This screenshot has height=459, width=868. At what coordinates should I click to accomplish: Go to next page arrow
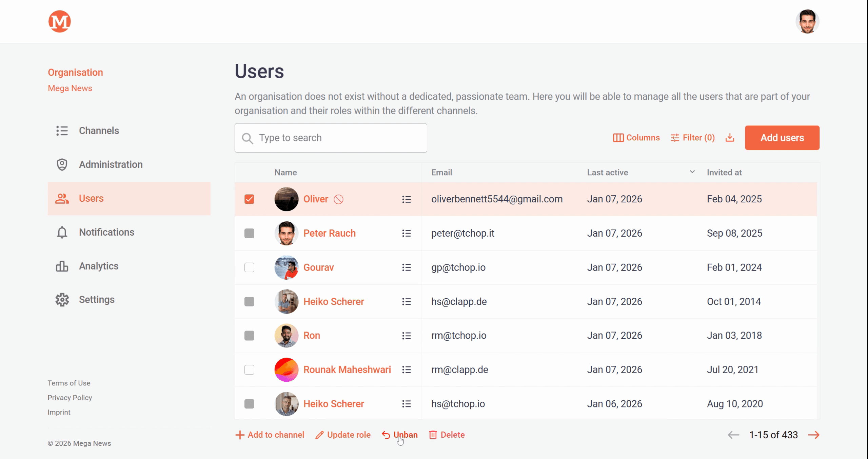(813, 435)
